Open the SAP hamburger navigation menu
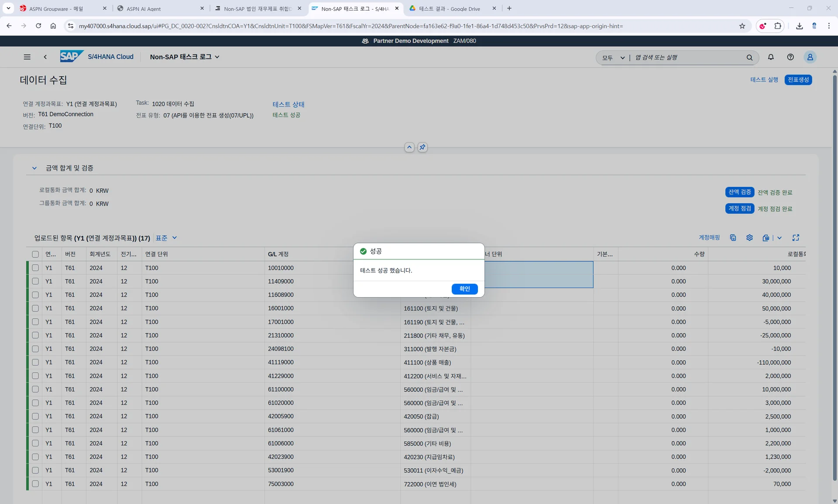The width and height of the screenshot is (838, 504). click(x=27, y=57)
